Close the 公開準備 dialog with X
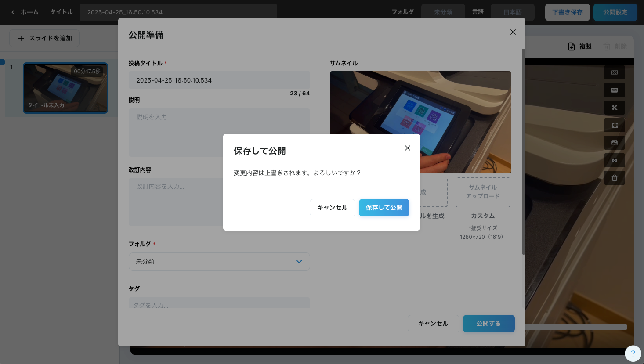Viewport: 644px width, 364px height. pyautogui.click(x=513, y=32)
